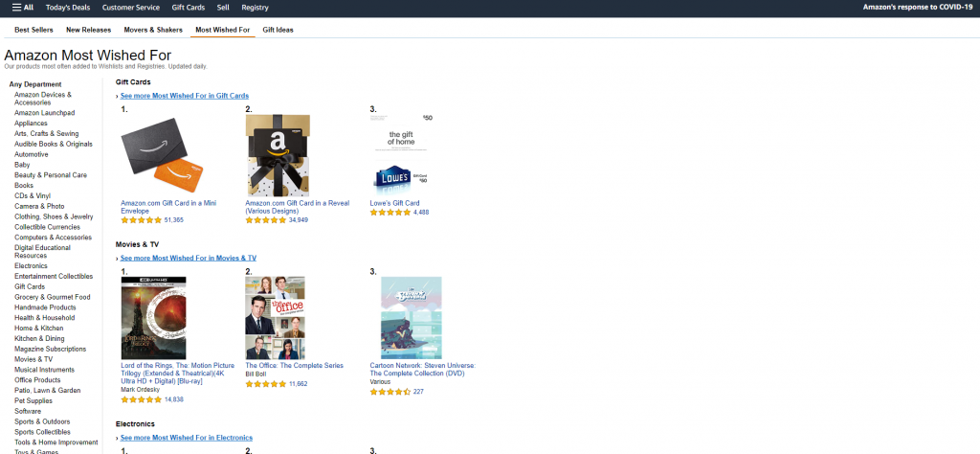Open Digital Educational Resources department

(x=42, y=251)
